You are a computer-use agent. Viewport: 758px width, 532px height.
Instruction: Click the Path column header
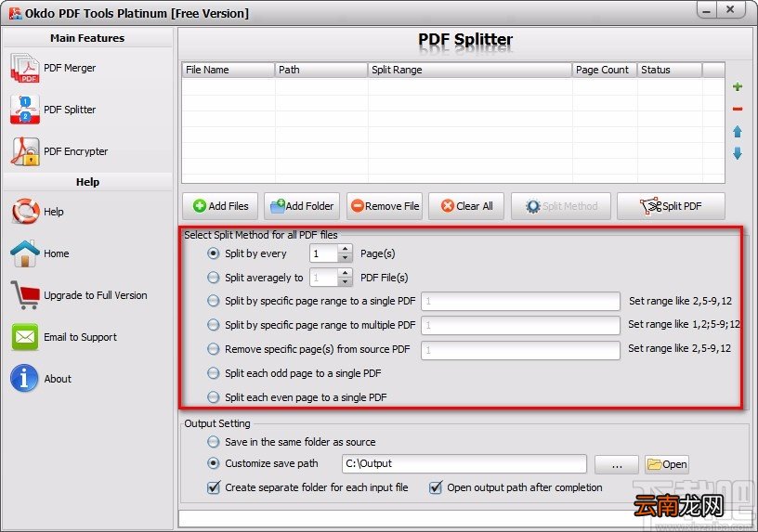pos(321,70)
